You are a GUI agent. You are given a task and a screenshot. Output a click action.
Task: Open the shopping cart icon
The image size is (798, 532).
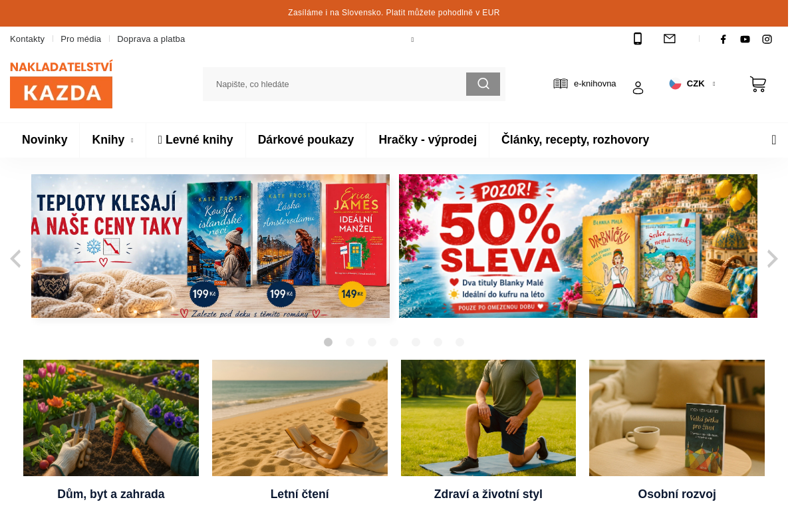758,84
